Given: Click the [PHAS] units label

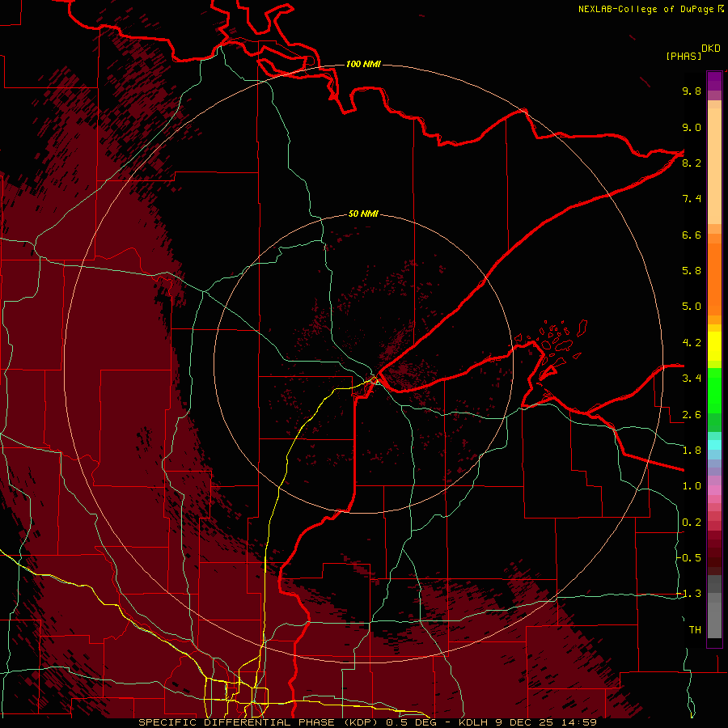Looking at the screenshot, I should [x=684, y=57].
